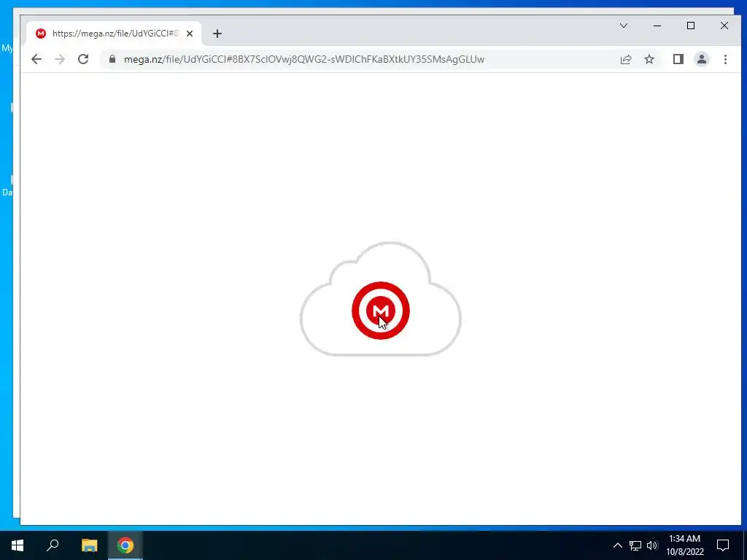This screenshot has width=747, height=560.
Task: Minimize the Chrome window
Action: click(657, 26)
